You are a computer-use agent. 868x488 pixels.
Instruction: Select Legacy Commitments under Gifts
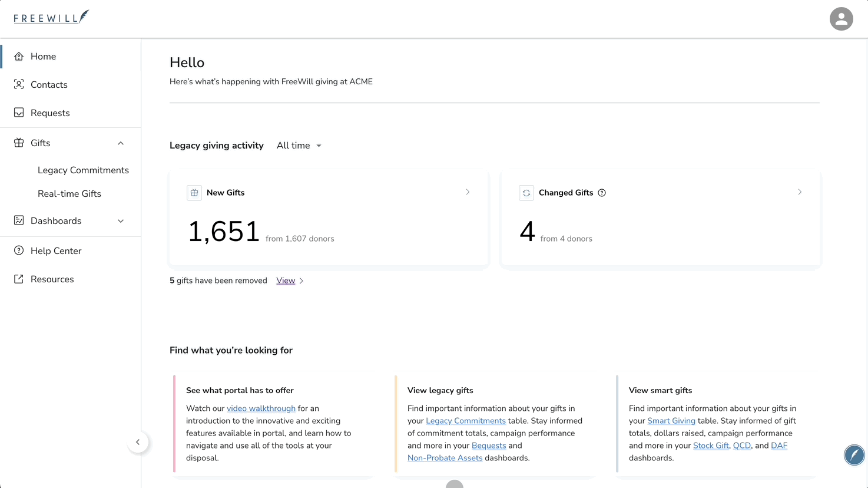83,170
